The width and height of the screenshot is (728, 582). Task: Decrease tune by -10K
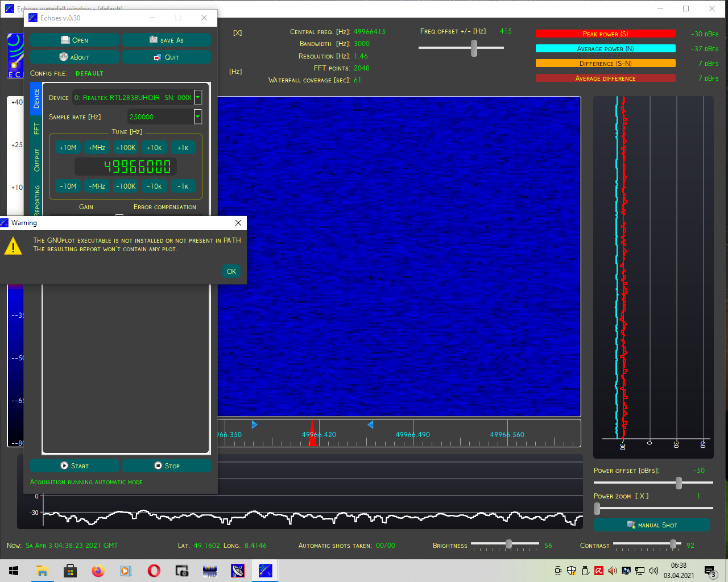point(154,186)
